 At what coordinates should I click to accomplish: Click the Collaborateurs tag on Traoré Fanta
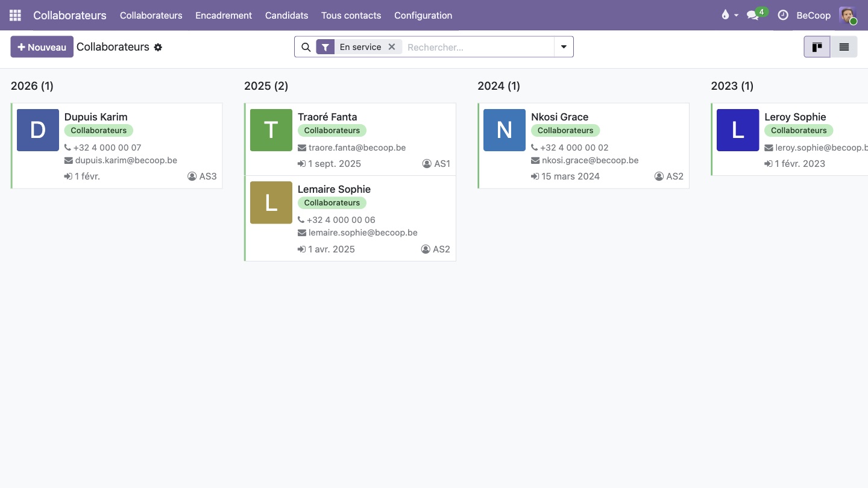(332, 130)
